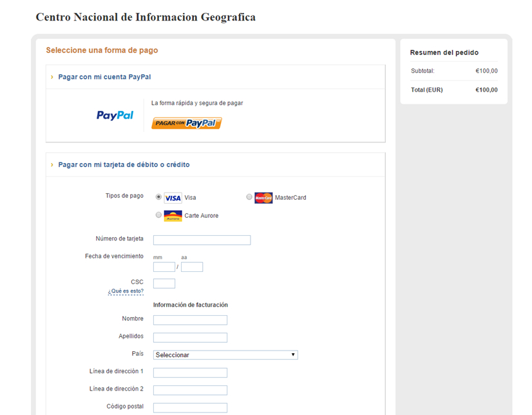Expand the debit or credit card section chevron
Image resolution: width=532 pixels, height=415 pixels.
[52, 164]
